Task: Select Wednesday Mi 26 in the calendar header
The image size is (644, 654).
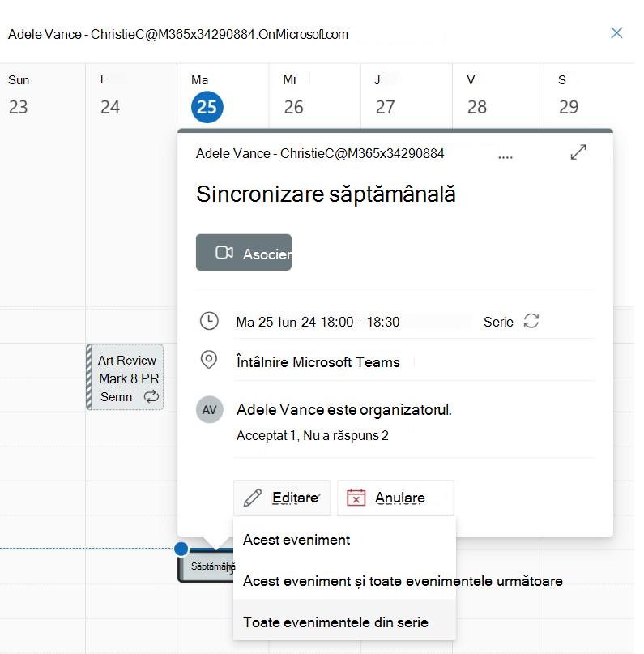Action: (x=293, y=96)
